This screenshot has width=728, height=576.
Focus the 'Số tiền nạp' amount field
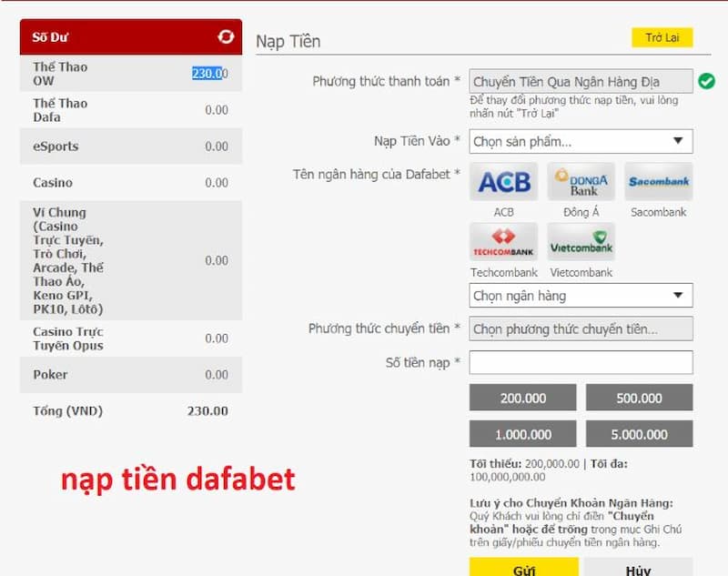click(x=581, y=363)
